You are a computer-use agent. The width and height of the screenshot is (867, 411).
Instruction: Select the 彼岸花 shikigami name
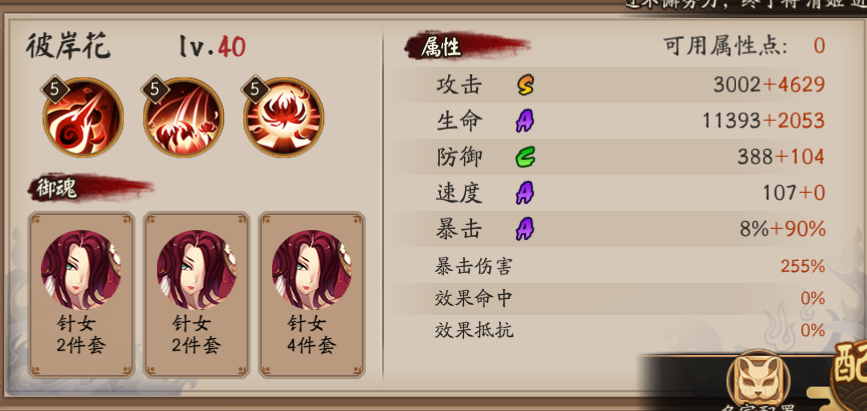coord(69,46)
